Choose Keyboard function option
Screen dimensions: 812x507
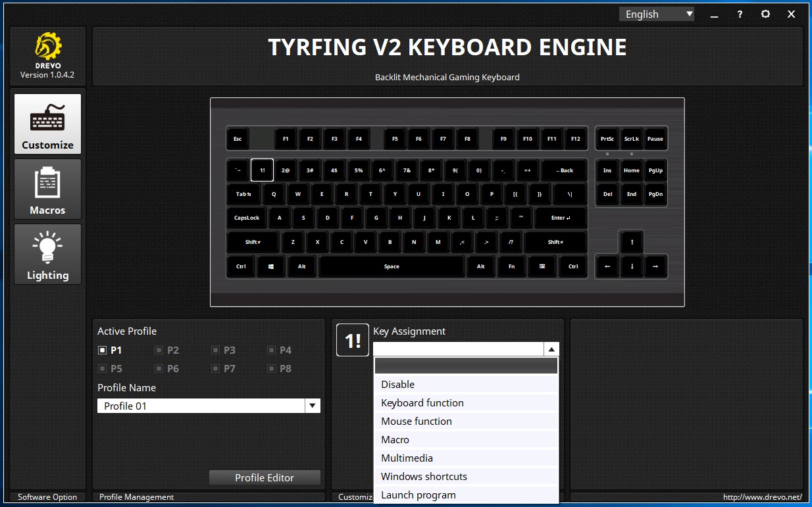click(466, 402)
